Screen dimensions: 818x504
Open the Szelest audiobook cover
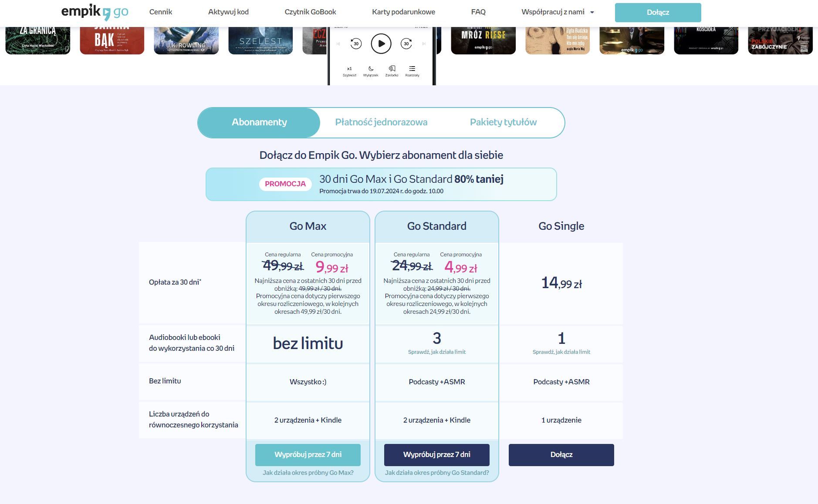(260, 40)
